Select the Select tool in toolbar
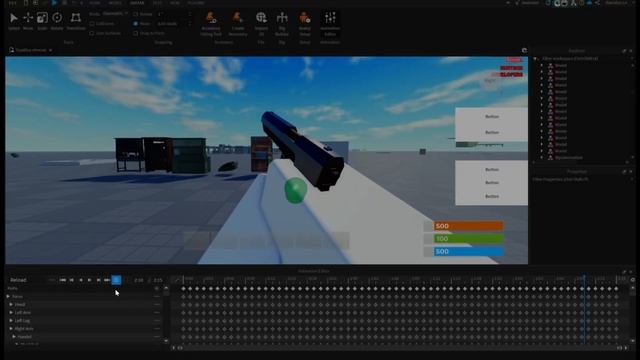The width and height of the screenshot is (640, 360). [14, 21]
